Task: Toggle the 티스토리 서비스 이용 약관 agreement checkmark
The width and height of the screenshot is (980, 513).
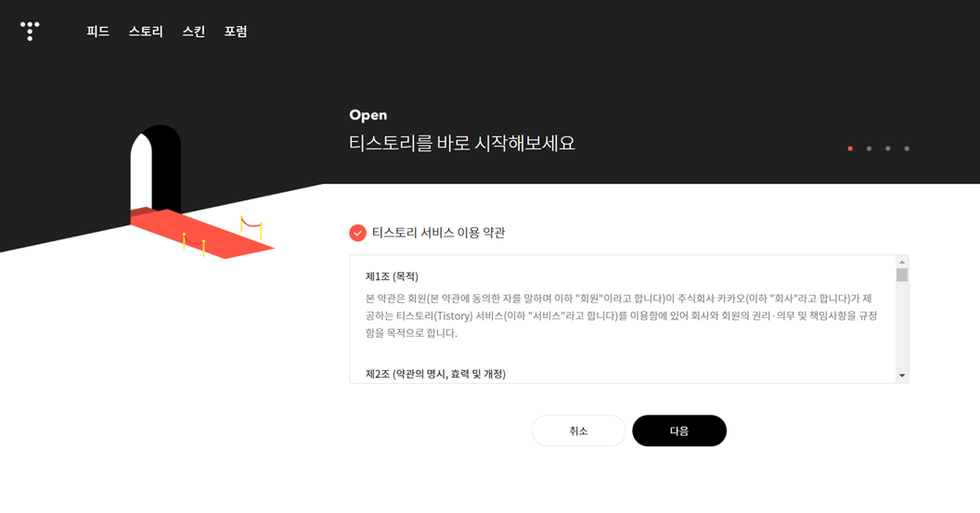Action: [357, 233]
